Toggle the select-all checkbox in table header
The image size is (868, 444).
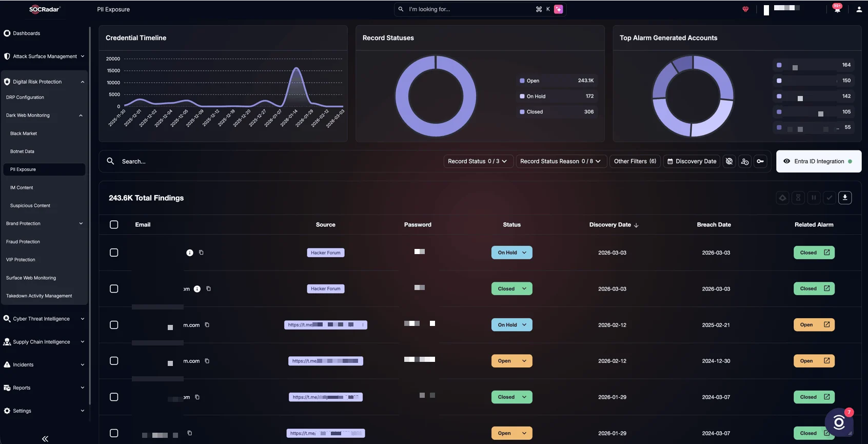[x=114, y=225]
